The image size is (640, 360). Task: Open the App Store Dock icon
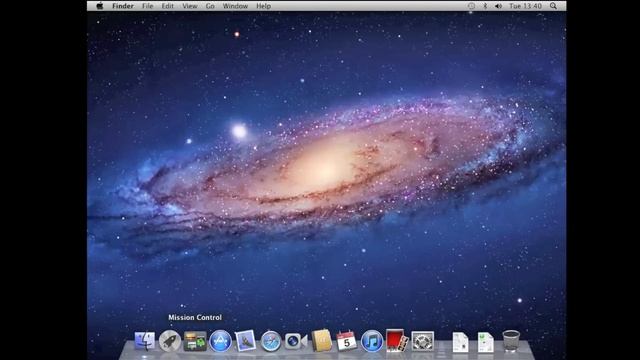click(220, 341)
